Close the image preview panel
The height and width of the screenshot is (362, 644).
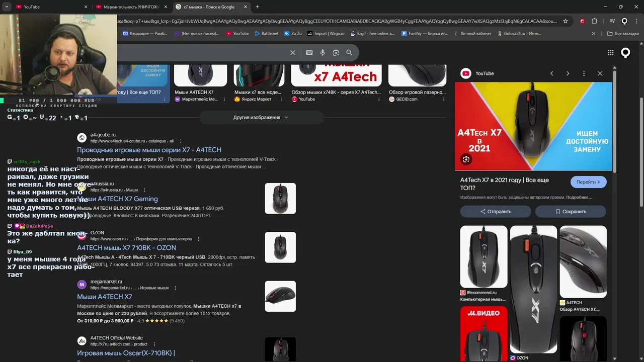coord(600,73)
